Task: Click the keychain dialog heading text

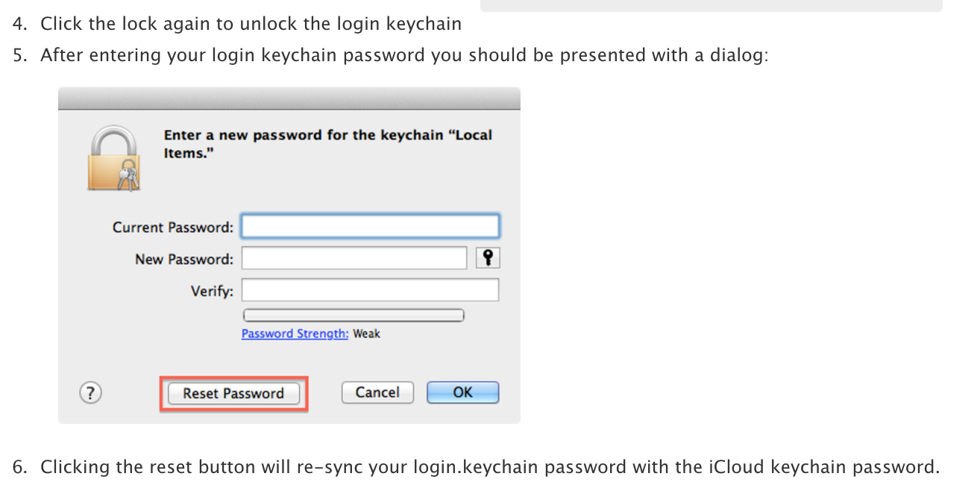Action: [x=328, y=143]
